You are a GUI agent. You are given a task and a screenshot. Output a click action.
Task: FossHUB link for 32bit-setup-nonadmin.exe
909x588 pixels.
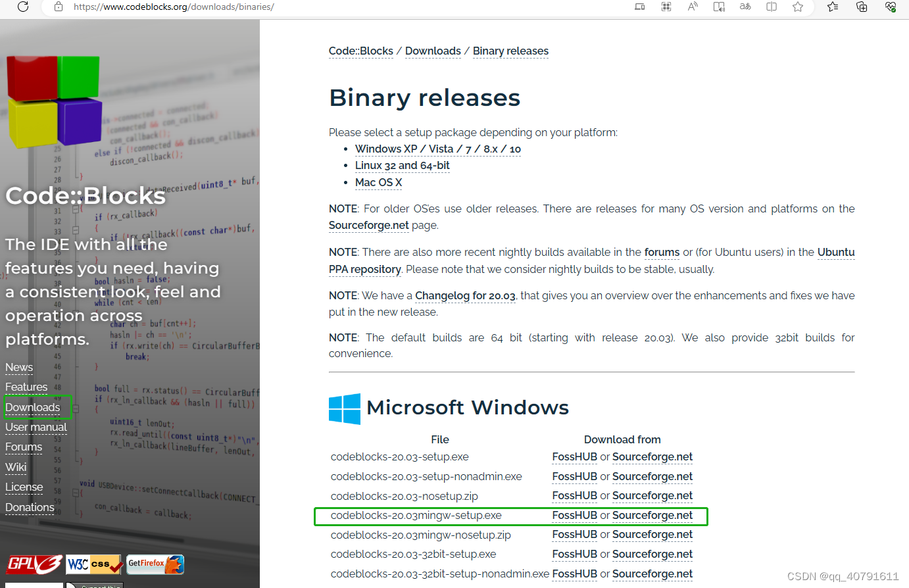pos(575,574)
